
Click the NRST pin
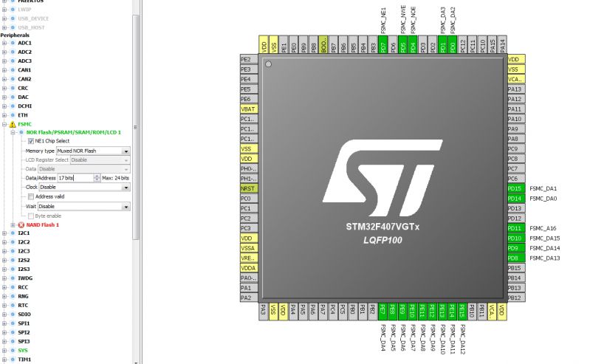(x=249, y=188)
